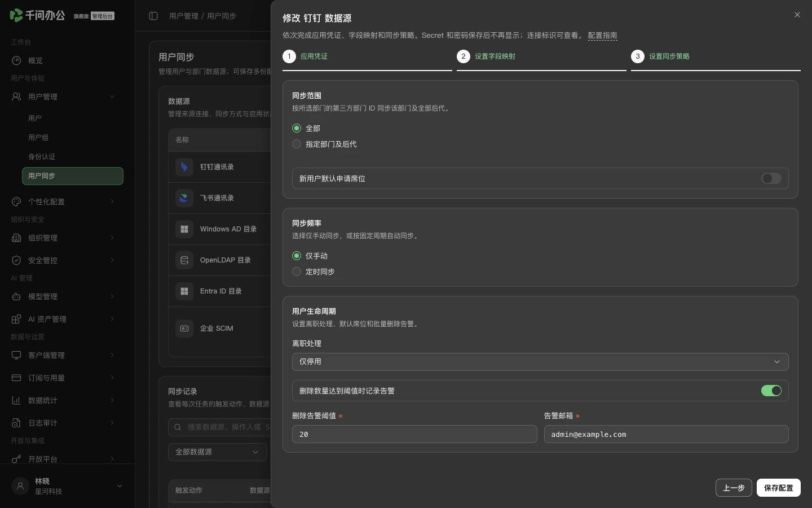Select 仅手动 sync frequency

(297, 256)
